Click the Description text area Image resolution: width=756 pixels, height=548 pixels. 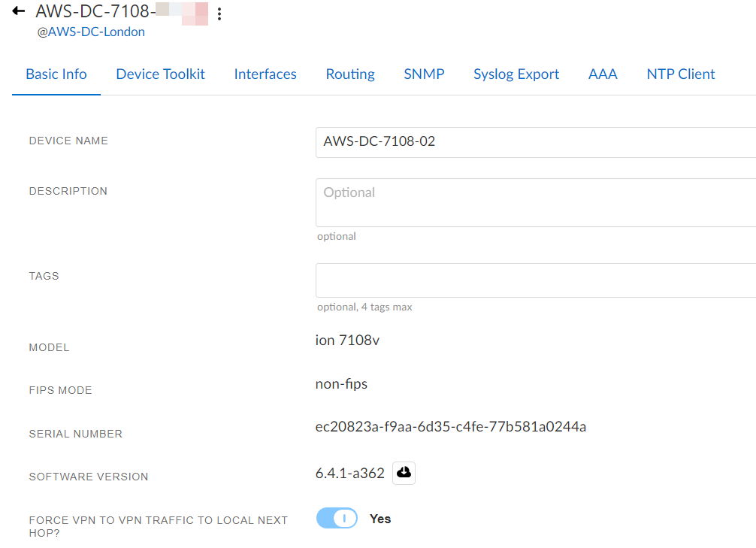pyautogui.click(x=536, y=203)
